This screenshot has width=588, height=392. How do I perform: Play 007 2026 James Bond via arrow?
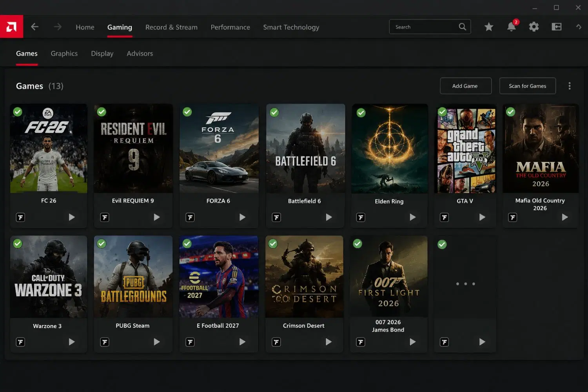[413, 342]
